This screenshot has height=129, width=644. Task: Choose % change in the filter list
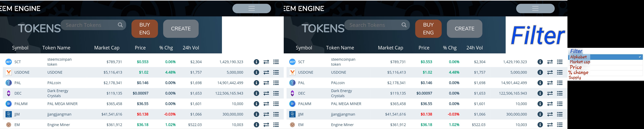(578, 72)
